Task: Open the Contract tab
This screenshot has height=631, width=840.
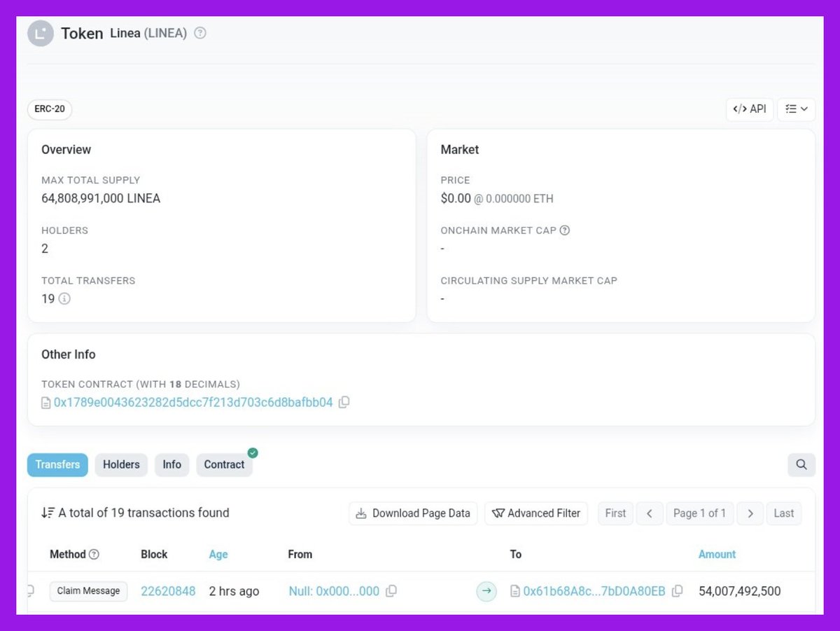Action: (x=224, y=464)
